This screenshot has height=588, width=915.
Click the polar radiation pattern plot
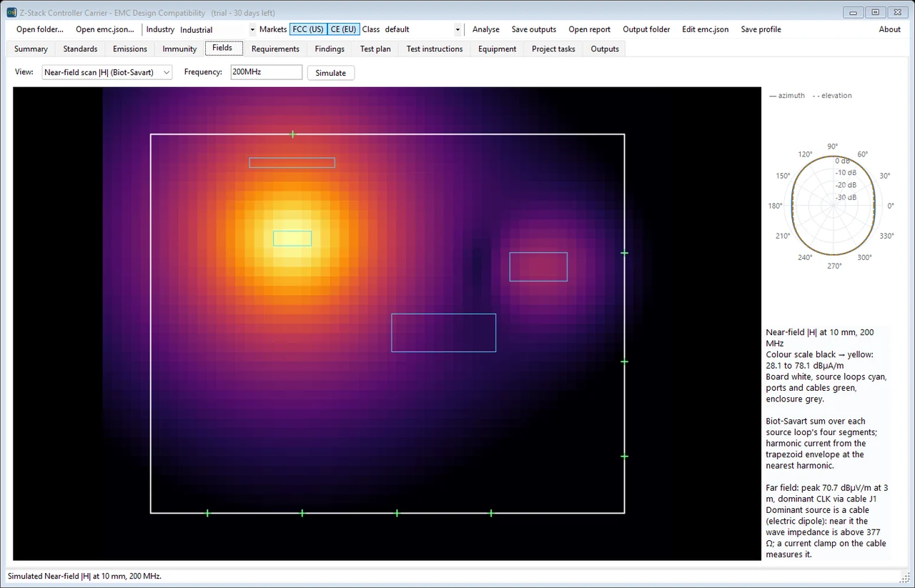point(833,206)
